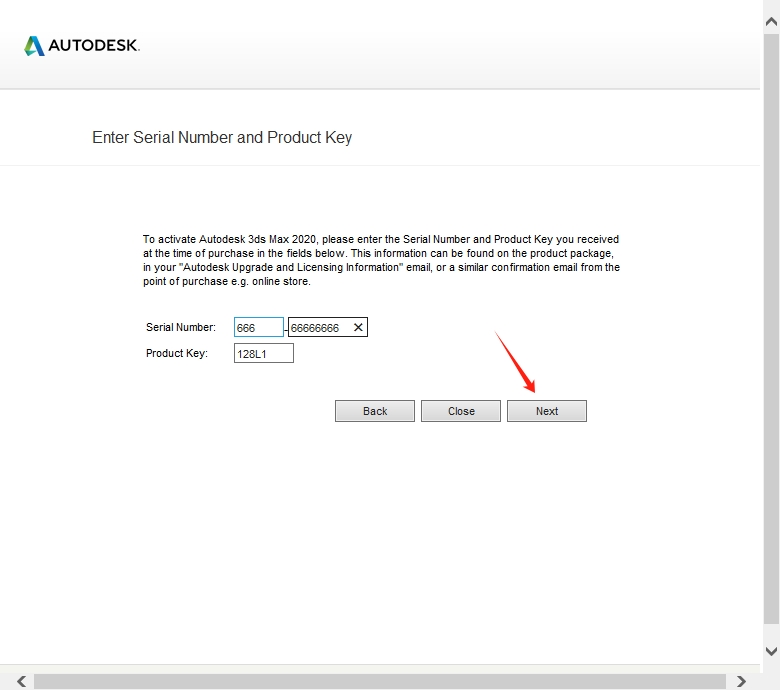Viewport: 780px width, 690px height.
Task: Click the "Enter Serial Number and Product Key" heading
Action: click(222, 137)
